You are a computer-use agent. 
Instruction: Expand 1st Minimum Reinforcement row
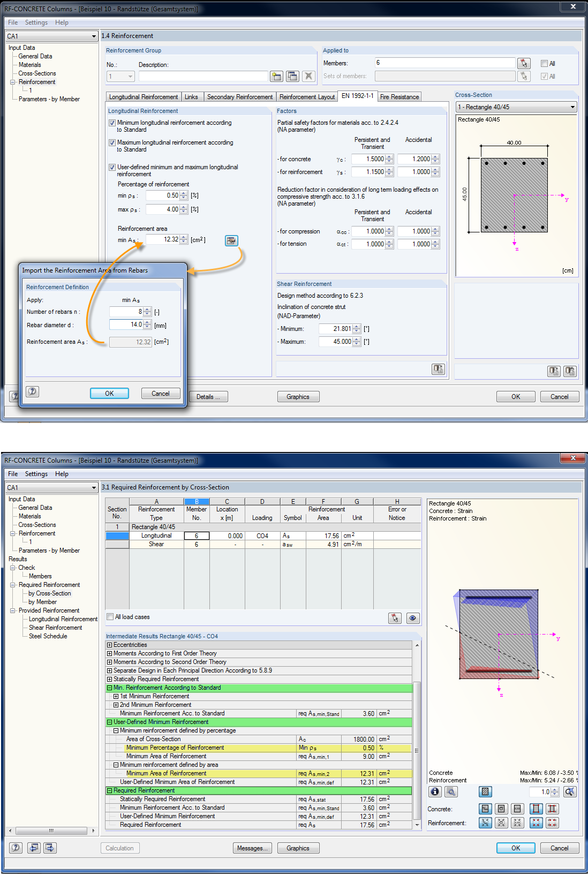tap(116, 696)
